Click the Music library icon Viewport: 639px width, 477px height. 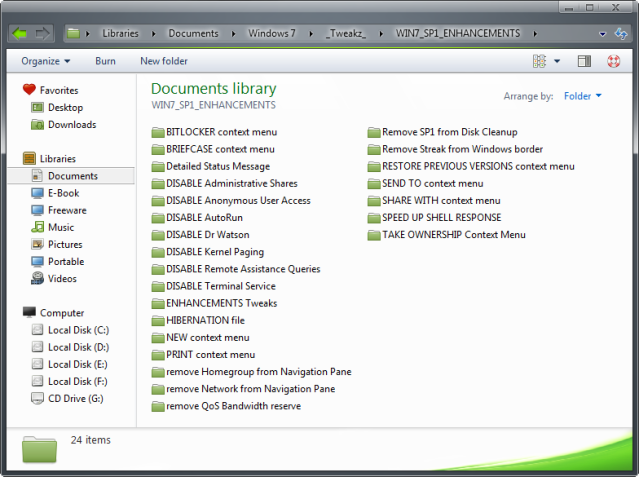point(37,227)
